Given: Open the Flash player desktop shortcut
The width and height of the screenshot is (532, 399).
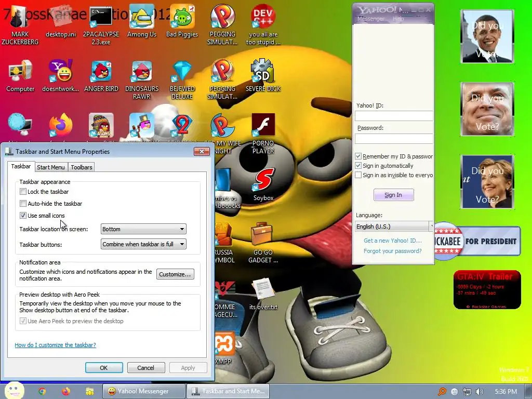Looking at the screenshot, I should 263,135.
